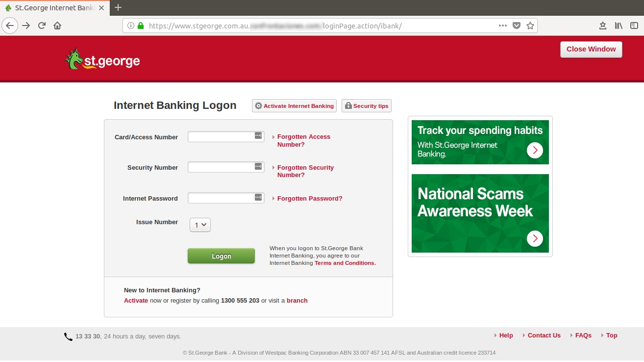Click keypad icon in Card/Access Number field
Viewport: 644px width, 362px height.
click(258, 136)
